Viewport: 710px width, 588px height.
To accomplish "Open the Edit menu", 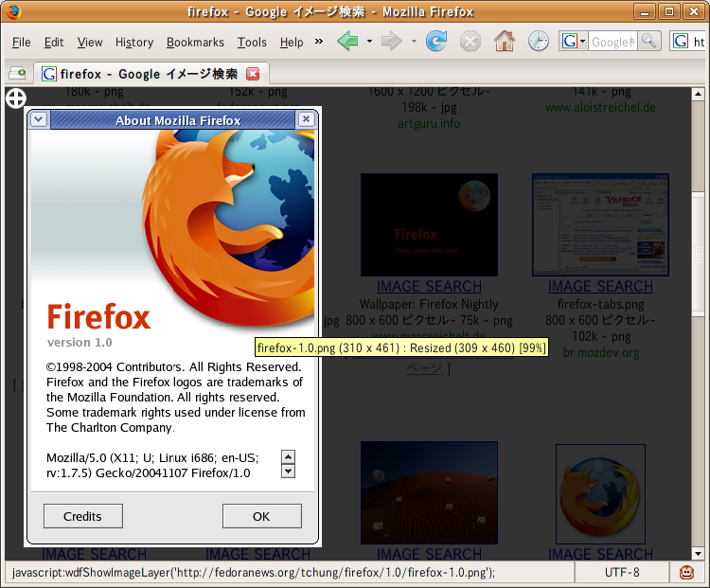I will (x=54, y=42).
